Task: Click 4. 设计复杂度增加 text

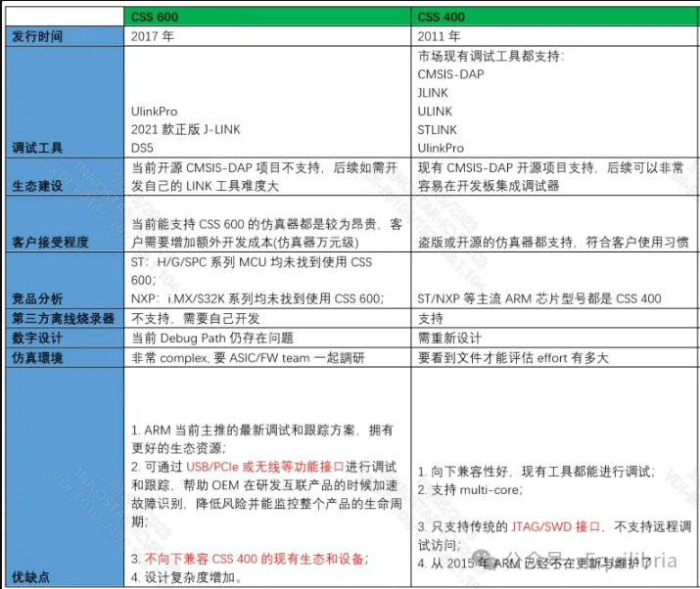Action: point(186,577)
